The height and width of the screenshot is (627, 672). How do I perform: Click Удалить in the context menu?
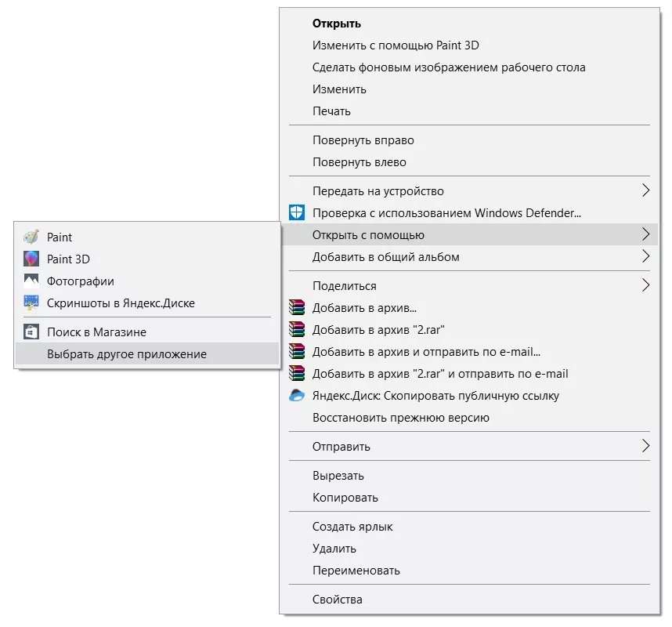pyautogui.click(x=334, y=549)
